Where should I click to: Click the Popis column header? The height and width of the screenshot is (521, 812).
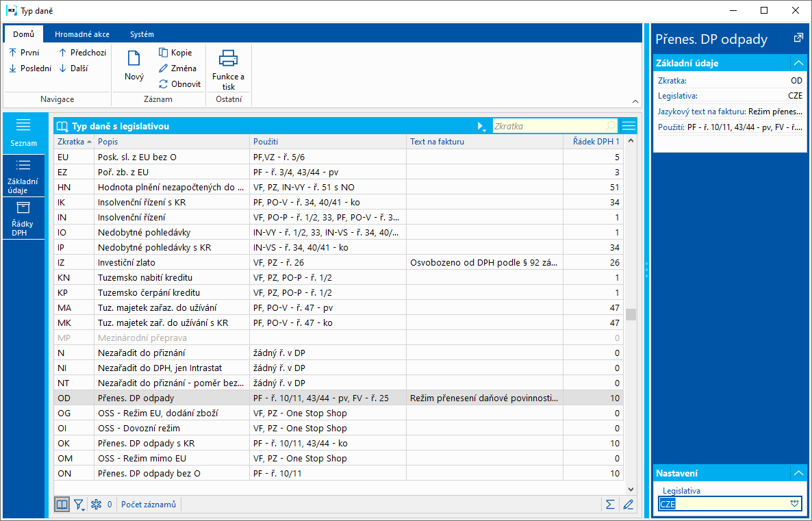172,142
